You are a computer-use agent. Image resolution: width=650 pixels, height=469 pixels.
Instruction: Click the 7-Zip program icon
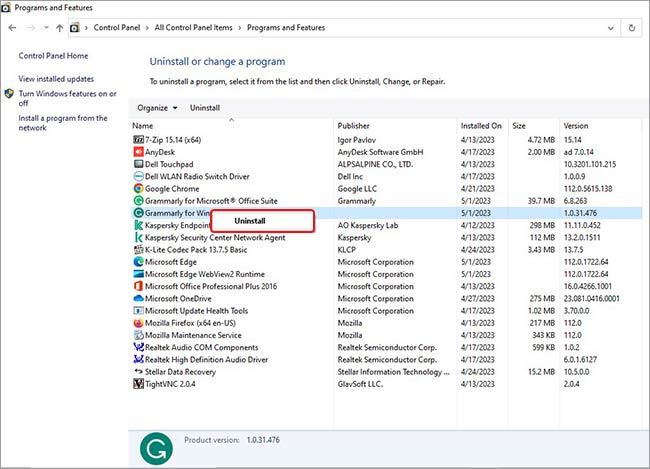click(x=138, y=140)
